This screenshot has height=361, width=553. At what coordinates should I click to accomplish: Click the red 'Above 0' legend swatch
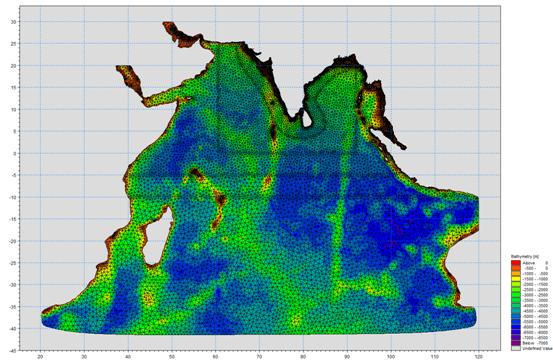click(516, 263)
